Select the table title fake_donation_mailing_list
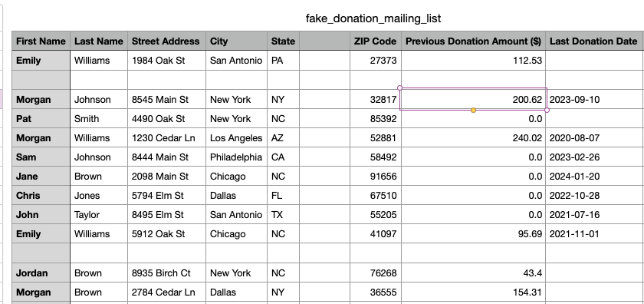Screen dimensions: 644x304 click(373, 18)
